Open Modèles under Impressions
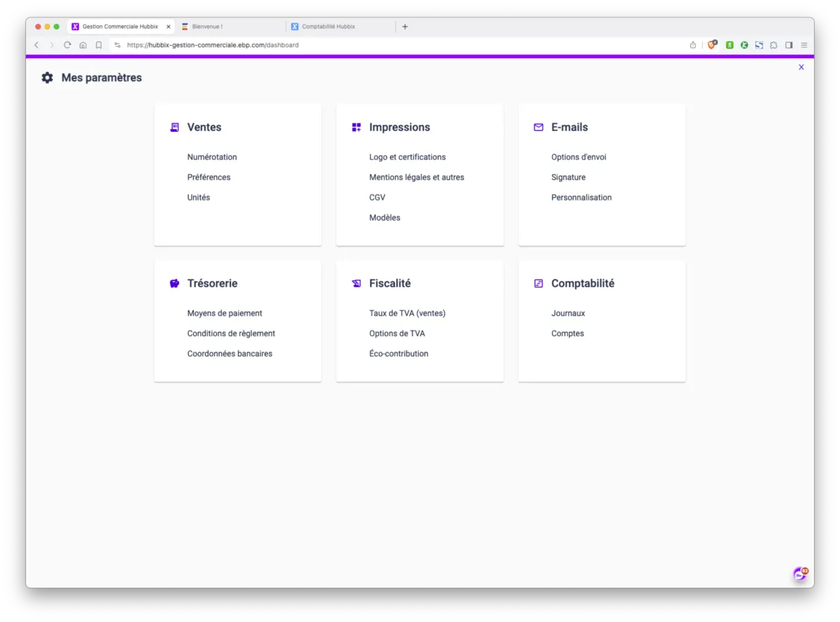Image resolution: width=840 pixels, height=622 pixels. pos(385,218)
